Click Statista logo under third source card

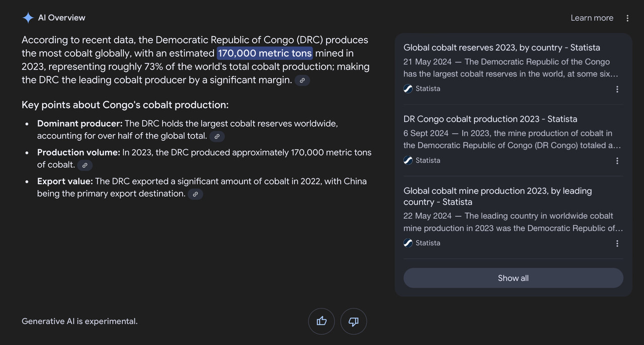tap(408, 243)
